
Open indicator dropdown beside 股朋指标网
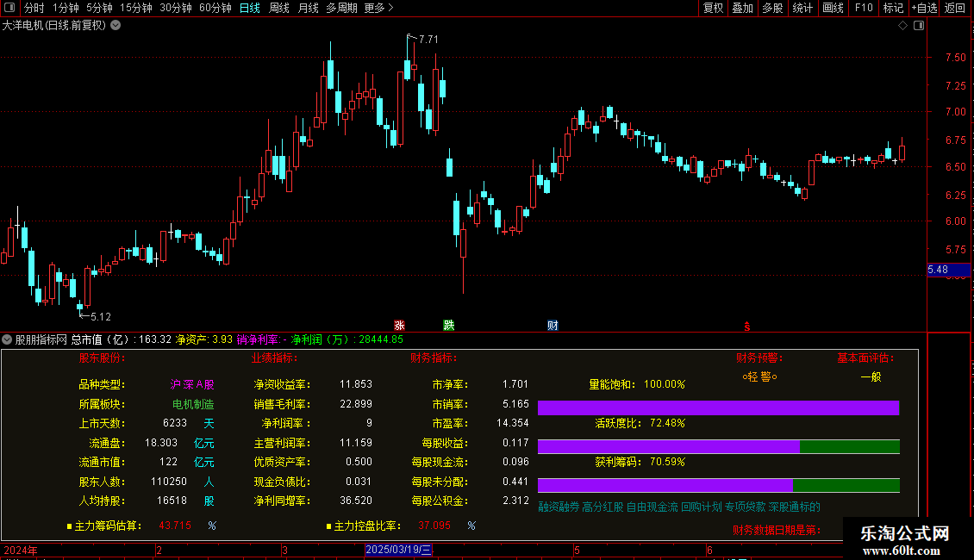click(7, 339)
